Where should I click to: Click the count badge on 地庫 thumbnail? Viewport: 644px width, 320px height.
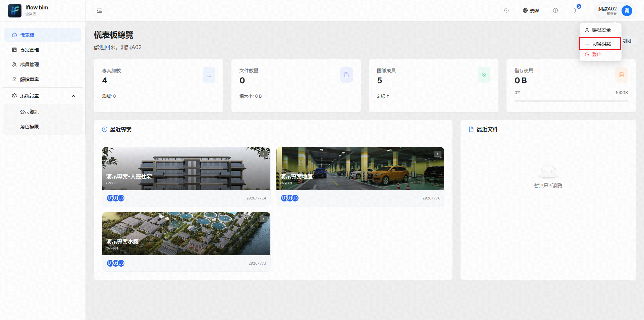pyautogui.click(x=437, y=154)
